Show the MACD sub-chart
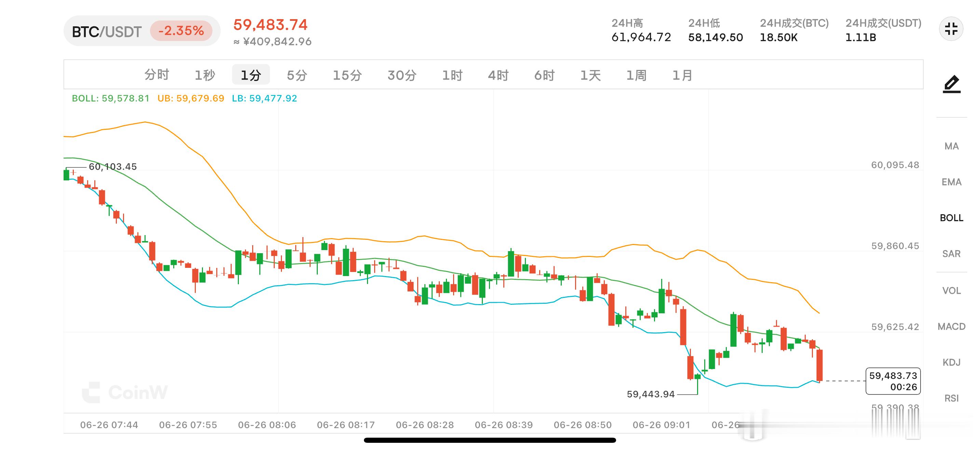This screenshot has height=451, width=980. coord(951,326)
